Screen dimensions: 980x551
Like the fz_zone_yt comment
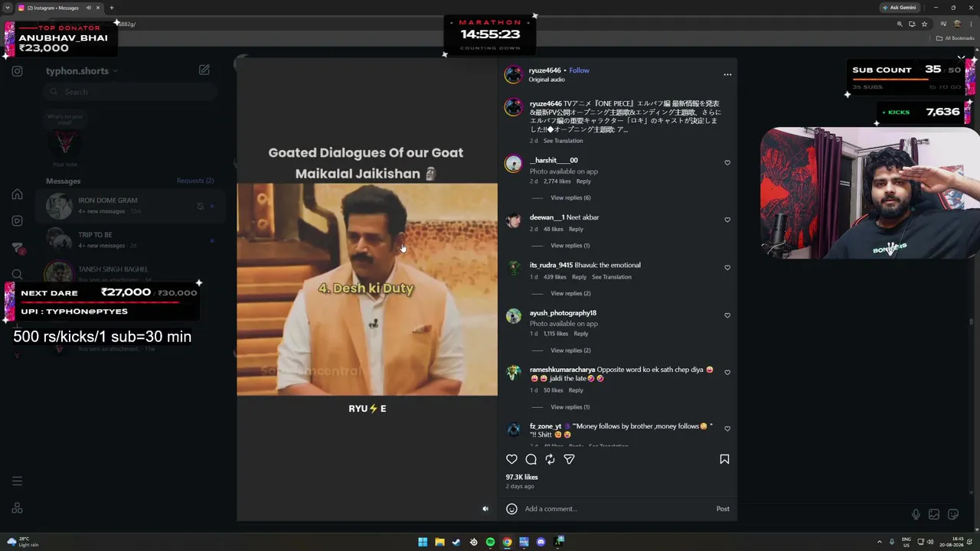(727, 429)
